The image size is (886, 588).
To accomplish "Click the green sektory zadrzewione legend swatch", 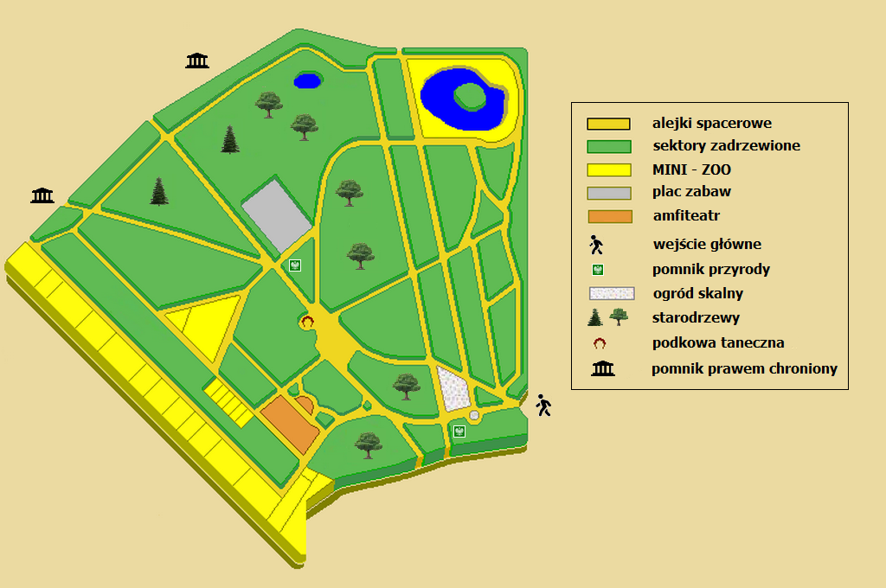I will [609, 146].
